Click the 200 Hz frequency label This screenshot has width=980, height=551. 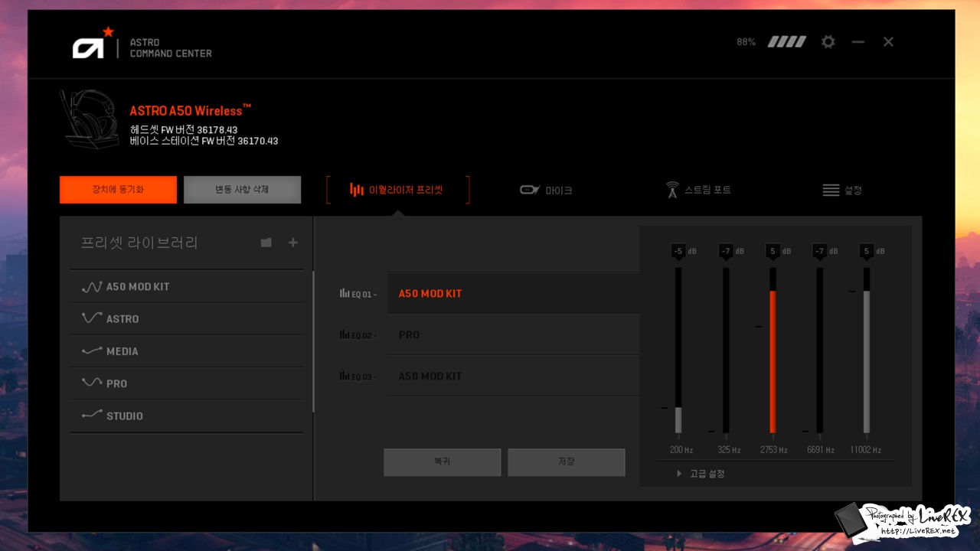(x=681, y=450)
